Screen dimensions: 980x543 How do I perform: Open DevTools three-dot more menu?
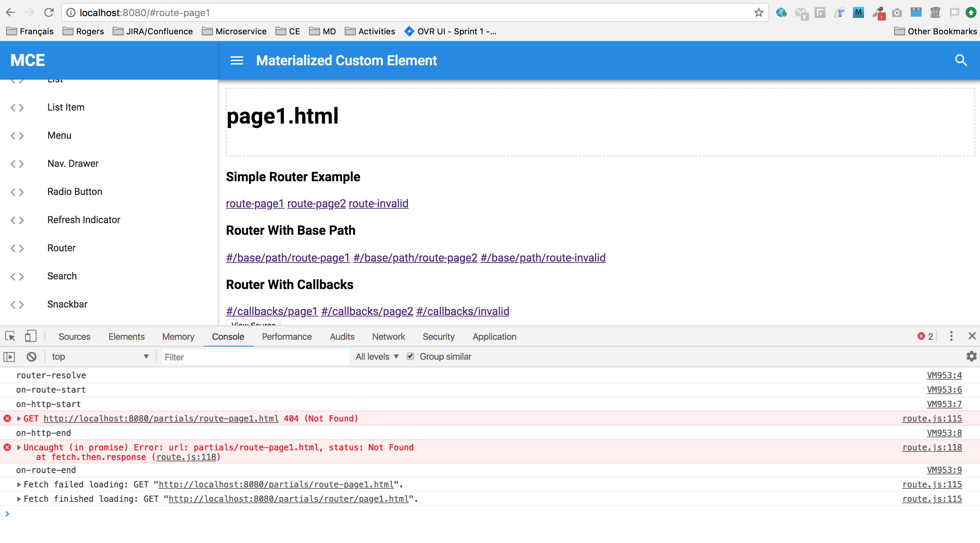pos(951,336)
